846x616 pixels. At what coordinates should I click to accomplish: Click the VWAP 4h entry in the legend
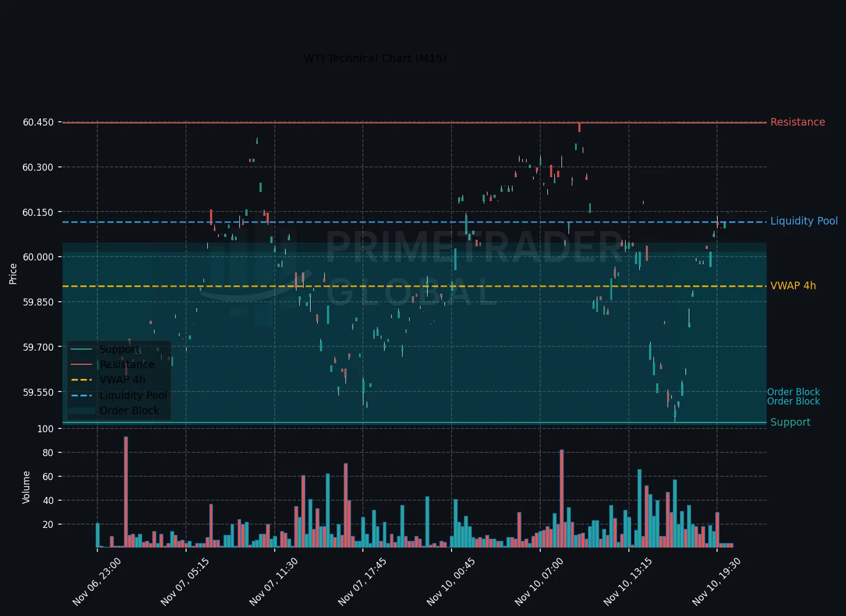tap(122, 380)
